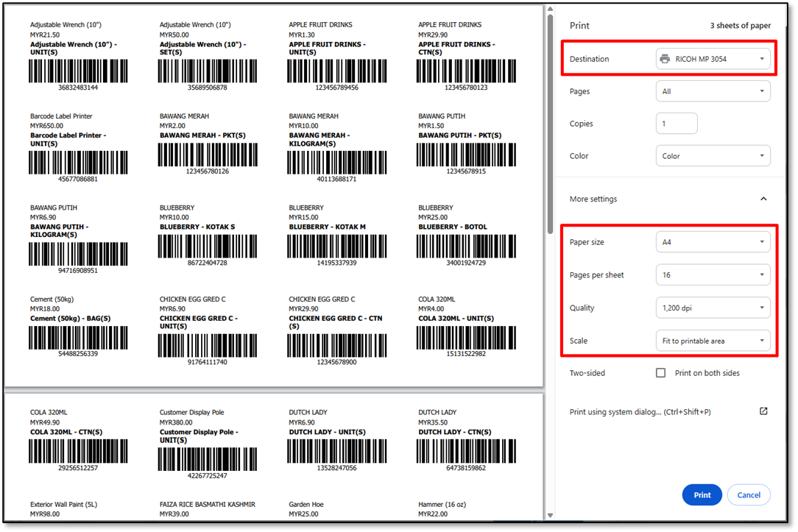Image resolution: width=798 pixels, height=532 pixels.
Task: Click the barcode numbered 12345678915
Action: coord(466,155)
